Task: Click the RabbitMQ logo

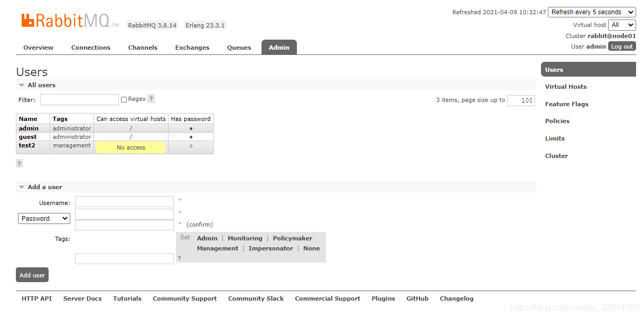Action: click(70, 21)
